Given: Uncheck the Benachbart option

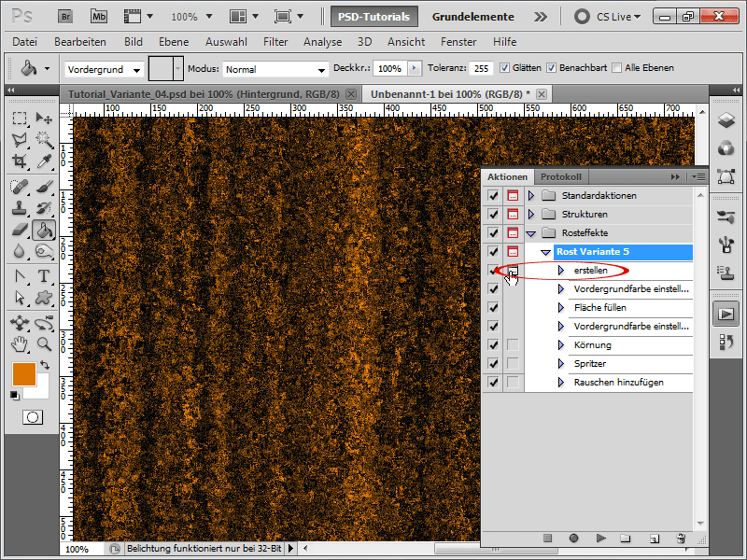Looking at the screenshot, I should (551, 68).
